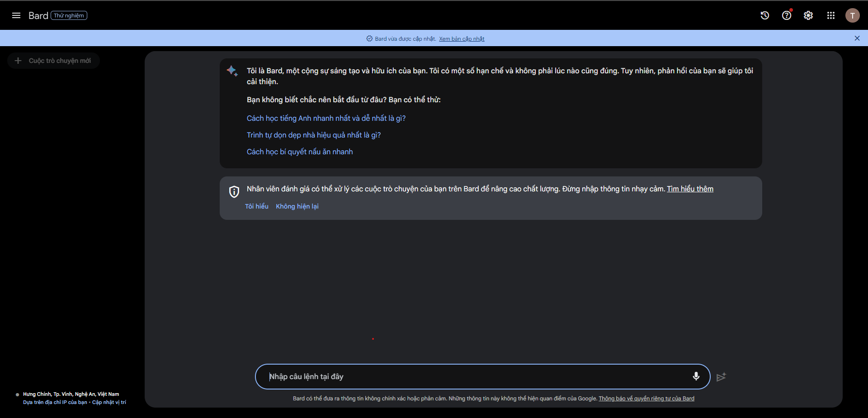Select the house cleaning order suggestion
868x418 pixels.
[x=314, y=135]
